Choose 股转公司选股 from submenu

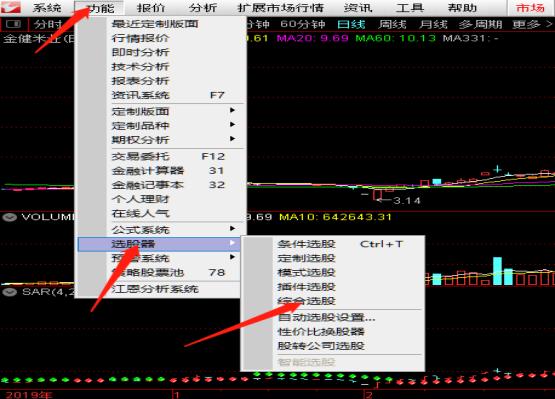pyautogui.click(x=333, y=346)
